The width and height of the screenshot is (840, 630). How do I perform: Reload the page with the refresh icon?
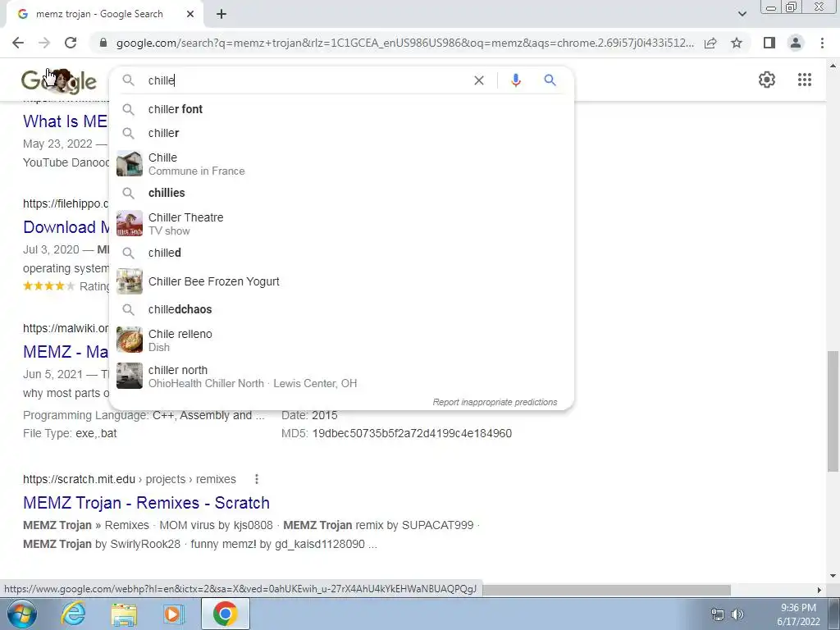click(x=71, y=43)
